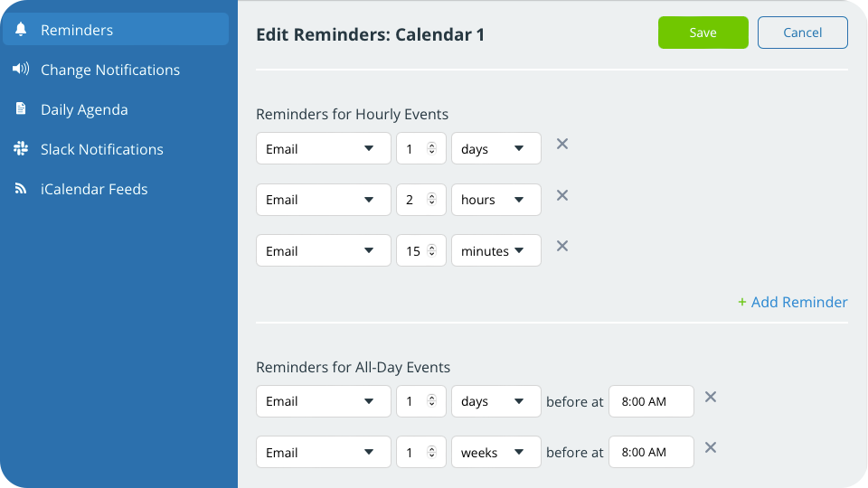Click the iCalendar Feeds RSS icon
This screenshot has height=488, width=868.
pyautogui.click(x=21, y=189)
